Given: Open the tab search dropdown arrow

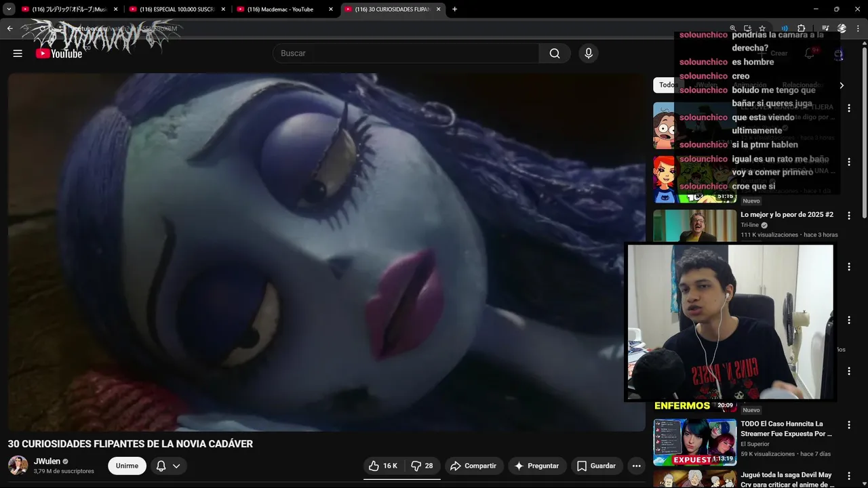Looking at the screenshot, I should pyautogui.click(x=9, y=9).
